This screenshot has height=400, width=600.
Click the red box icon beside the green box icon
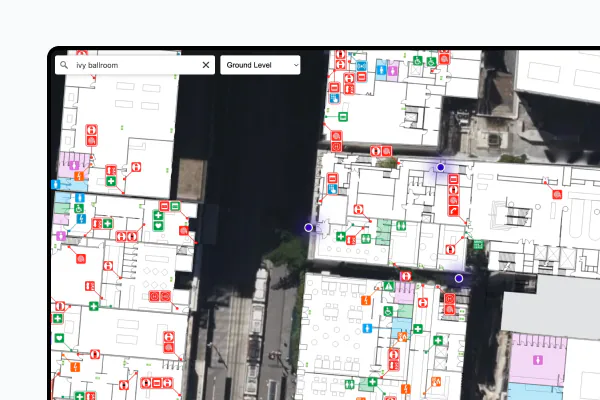pyautogui.click(x=164, y=206)
